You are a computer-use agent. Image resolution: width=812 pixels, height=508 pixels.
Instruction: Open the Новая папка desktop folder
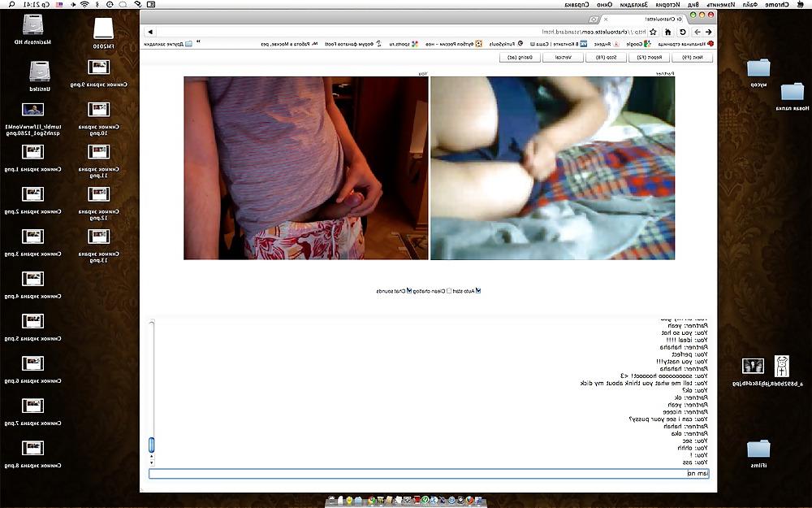[x=793, y=92]
